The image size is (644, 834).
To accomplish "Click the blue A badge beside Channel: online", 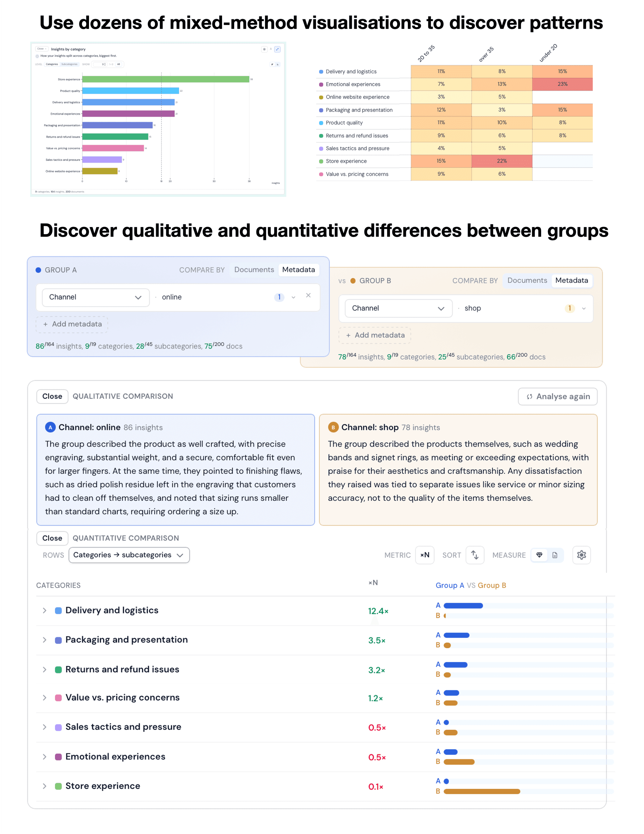I will coord(50,427).
